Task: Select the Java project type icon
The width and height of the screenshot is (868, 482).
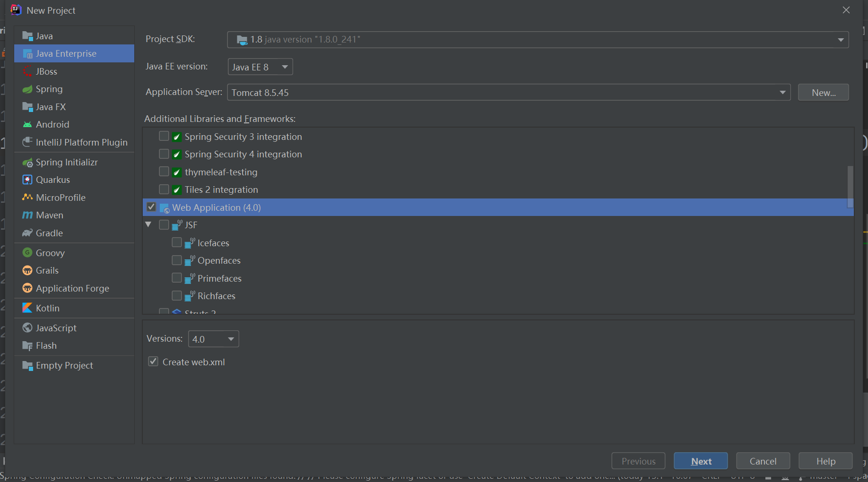Action: click(27, 36)
